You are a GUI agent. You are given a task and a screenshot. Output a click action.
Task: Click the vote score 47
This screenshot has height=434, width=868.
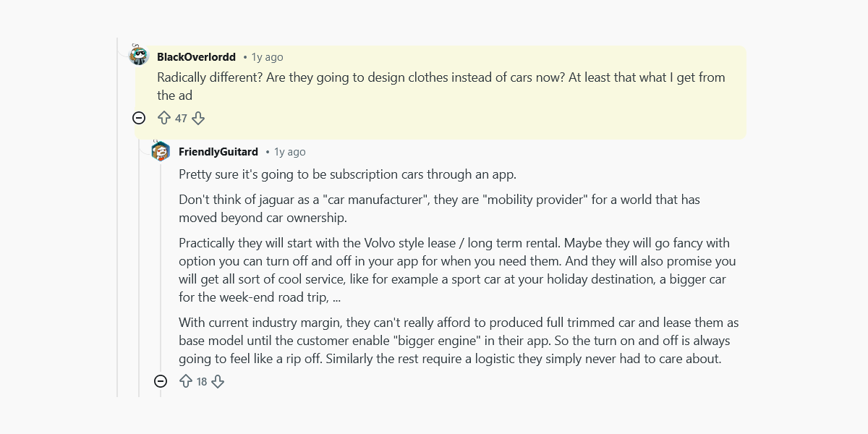[179, 117]
